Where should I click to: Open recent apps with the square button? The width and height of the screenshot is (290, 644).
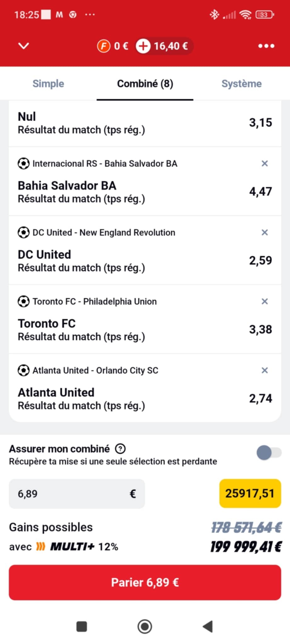[82, 626]
